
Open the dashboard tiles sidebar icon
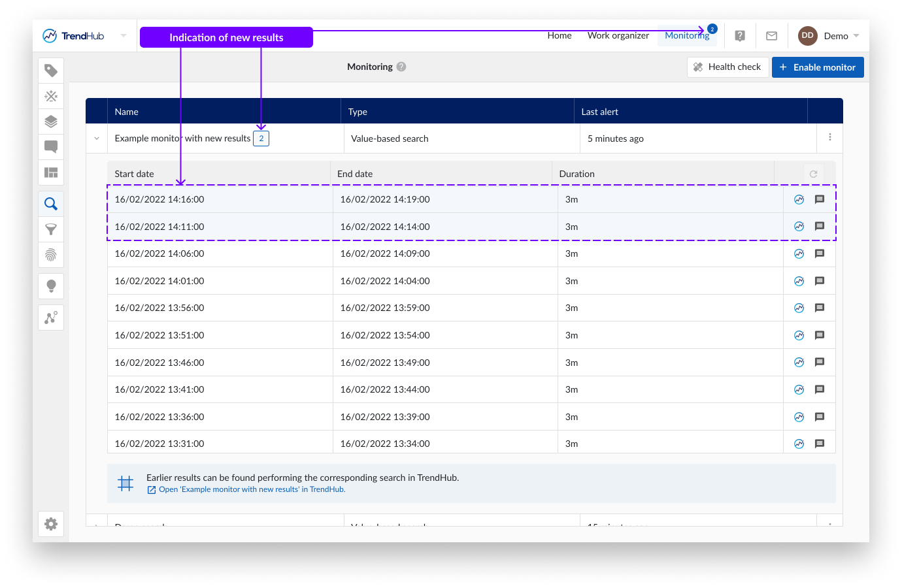tap(51, 172)
